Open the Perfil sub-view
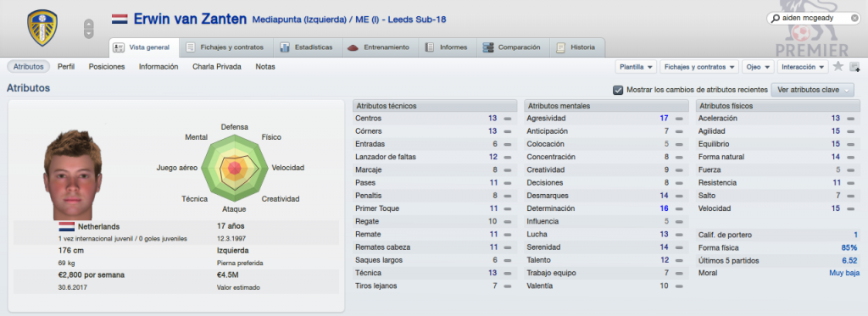This screenshot has height=316, width=868. (66, 67)
